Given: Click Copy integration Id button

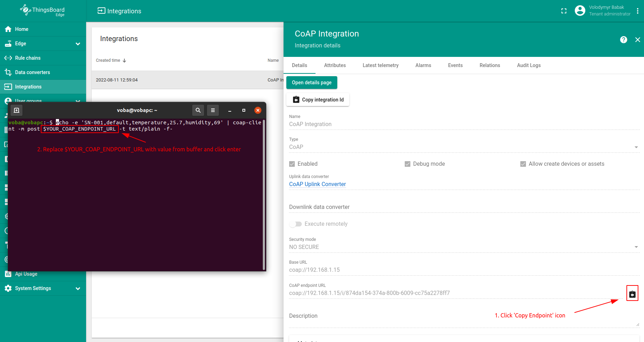Looking at the screenshot, I should 318,100.
